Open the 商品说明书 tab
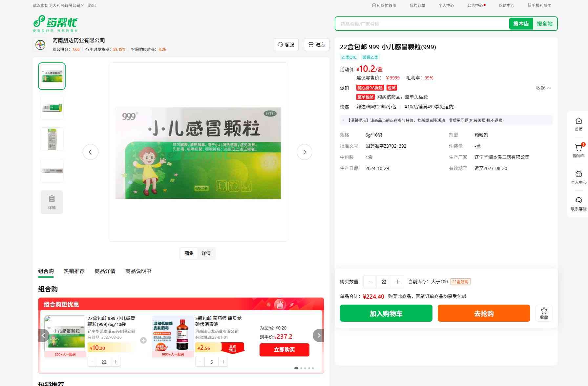Viewport: 588px width, 386px height. tap(138, 271)
